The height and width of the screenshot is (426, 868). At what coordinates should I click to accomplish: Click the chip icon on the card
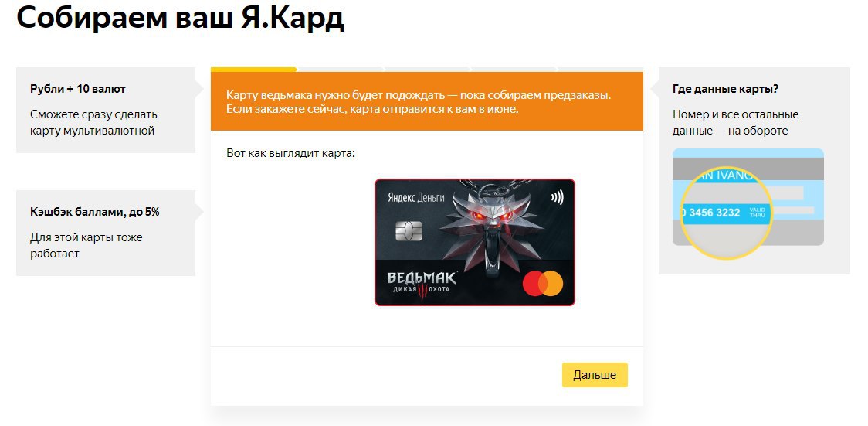409,231
